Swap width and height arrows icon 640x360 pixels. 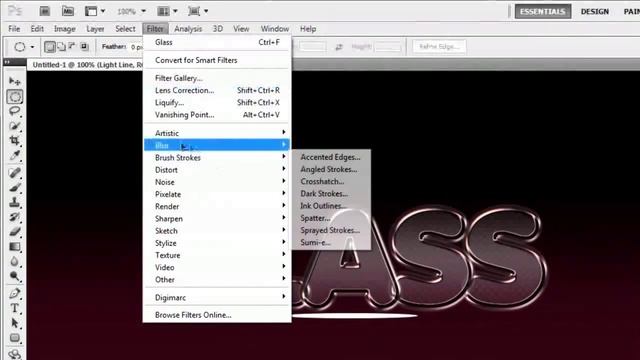pos(338,47)
